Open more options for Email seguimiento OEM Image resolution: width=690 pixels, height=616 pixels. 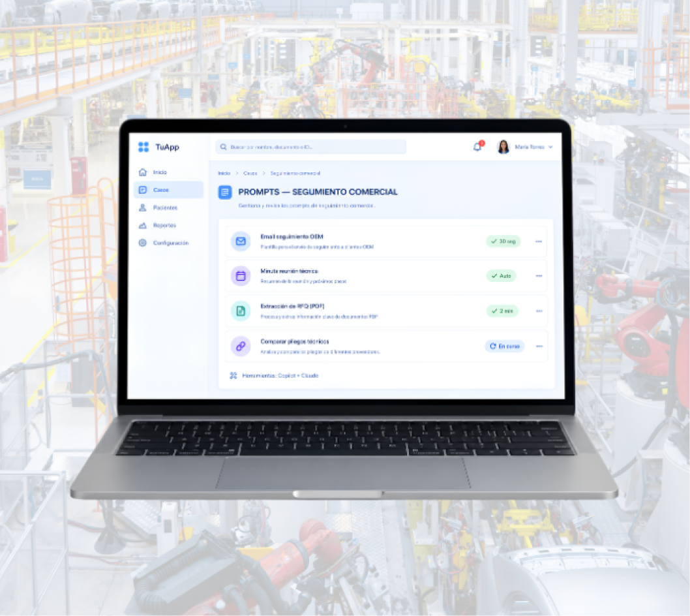539,241
